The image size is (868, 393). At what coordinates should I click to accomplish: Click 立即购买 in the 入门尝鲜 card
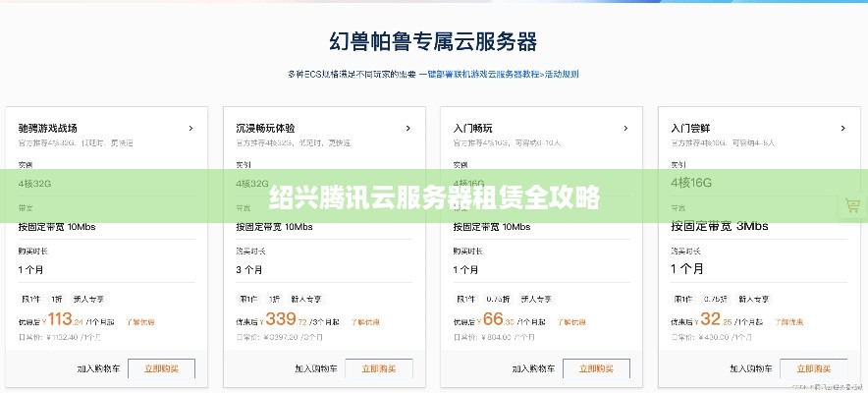pos(814,368)
